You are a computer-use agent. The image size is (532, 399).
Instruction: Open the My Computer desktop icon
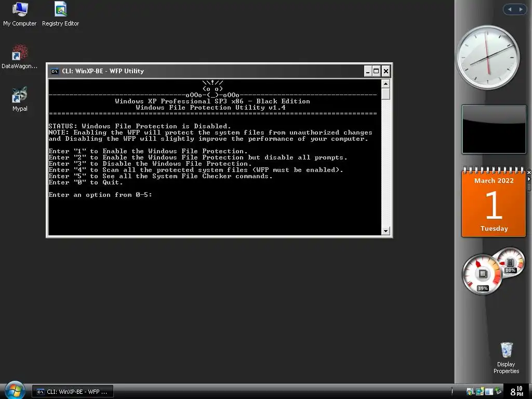pos(20,14)
